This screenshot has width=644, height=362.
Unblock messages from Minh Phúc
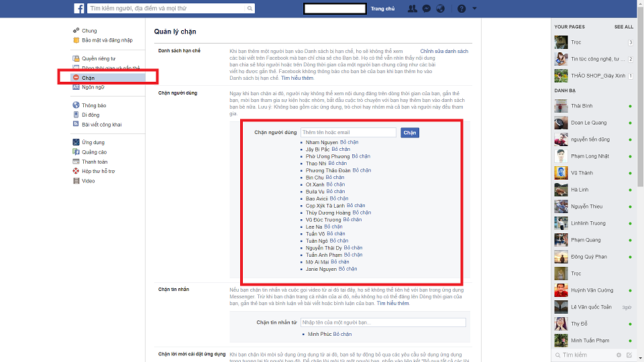(342, 334)
